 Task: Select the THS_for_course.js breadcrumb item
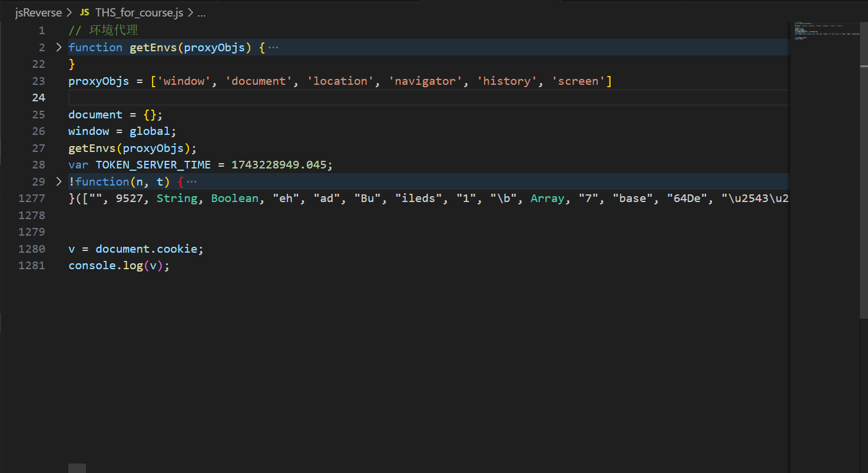(139, 12)
